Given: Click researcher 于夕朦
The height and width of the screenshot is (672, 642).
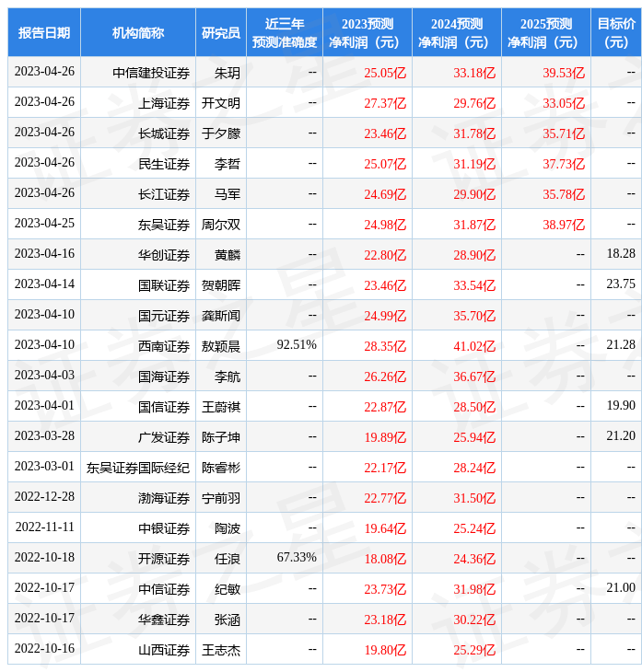Looking at the screenshot, I should pyautogui.click(x=221, y=133).
